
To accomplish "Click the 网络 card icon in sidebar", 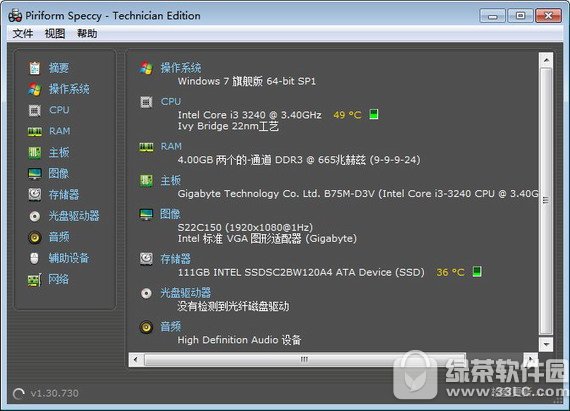I will pyautogui.click(x=35, y=279).
